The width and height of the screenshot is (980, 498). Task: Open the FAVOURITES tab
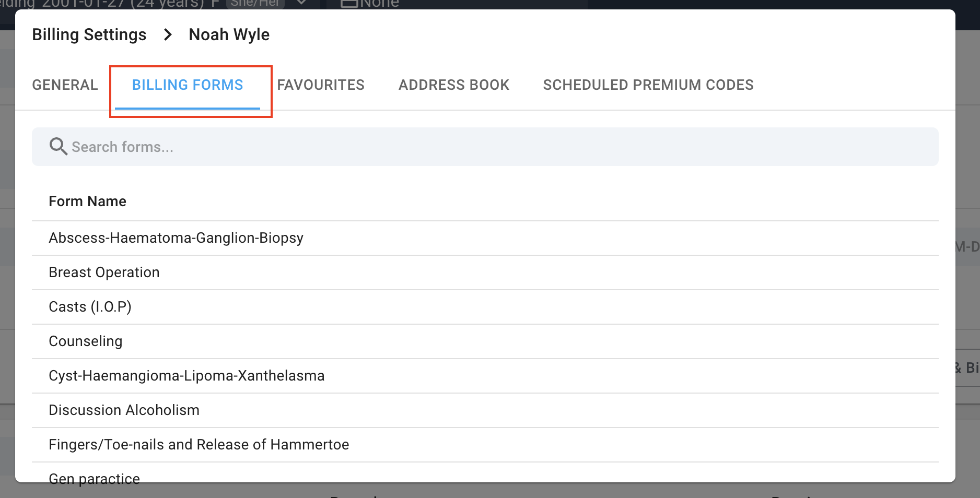321,85
